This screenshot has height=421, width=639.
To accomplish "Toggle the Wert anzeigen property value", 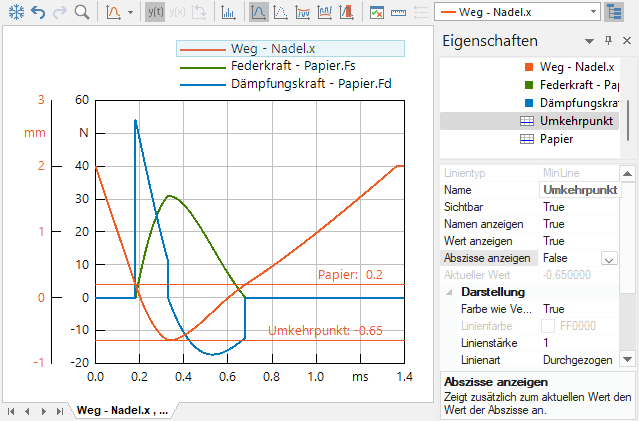I will [x=580, y=241].
